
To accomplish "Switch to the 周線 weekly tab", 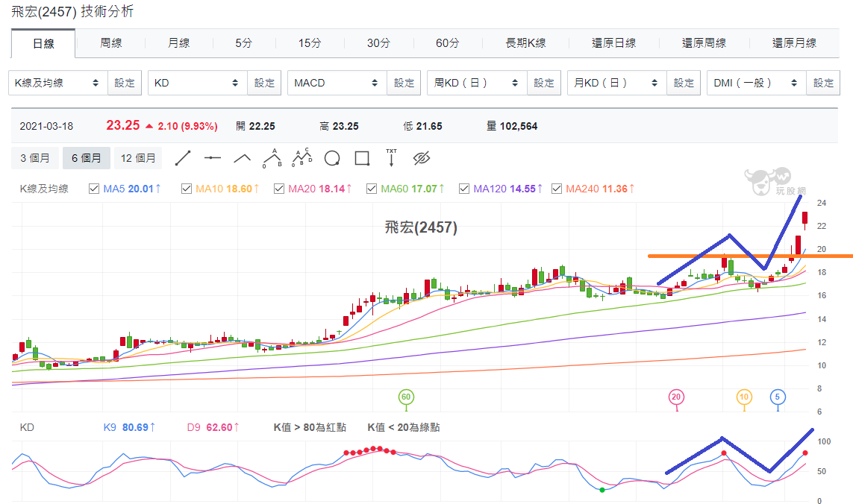I will tap(111, 43).
